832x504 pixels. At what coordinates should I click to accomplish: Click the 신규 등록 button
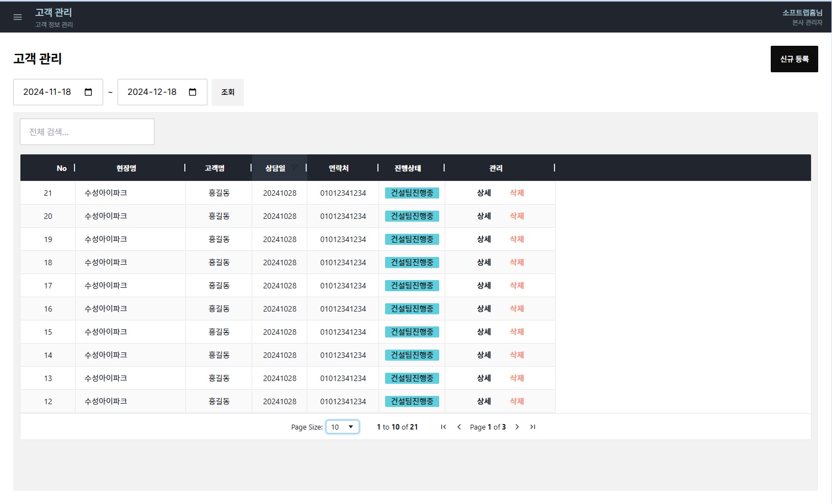coord(794,59)
